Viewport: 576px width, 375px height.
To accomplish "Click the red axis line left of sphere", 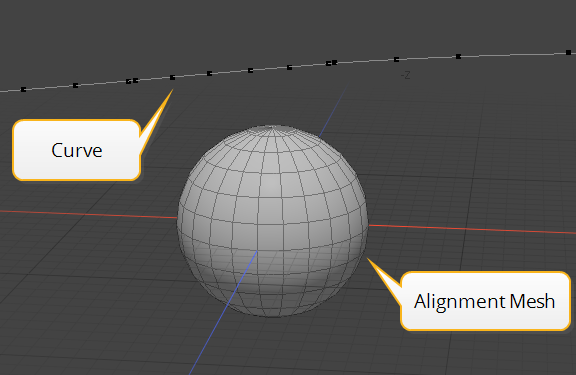I will pos(88,214).
